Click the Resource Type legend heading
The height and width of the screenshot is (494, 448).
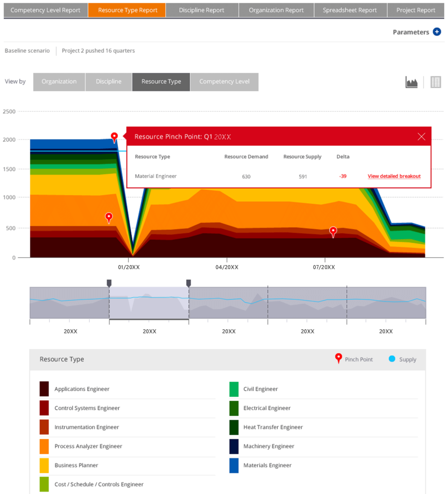pyautogui.click(x=62, y=359)
